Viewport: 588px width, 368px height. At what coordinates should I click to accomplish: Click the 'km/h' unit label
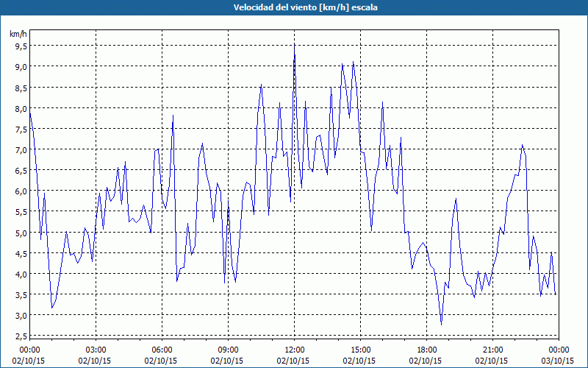pyautogui.click(x=18, y=34)
